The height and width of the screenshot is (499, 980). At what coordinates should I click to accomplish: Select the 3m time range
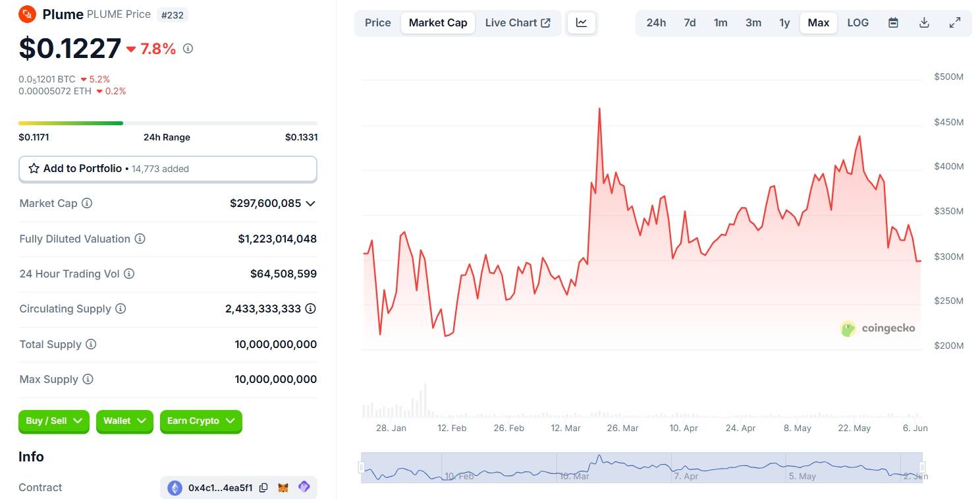(753, 22)
